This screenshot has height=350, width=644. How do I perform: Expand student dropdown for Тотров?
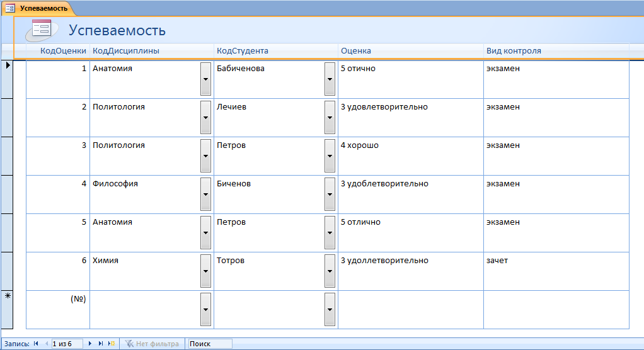click(330, 271)
